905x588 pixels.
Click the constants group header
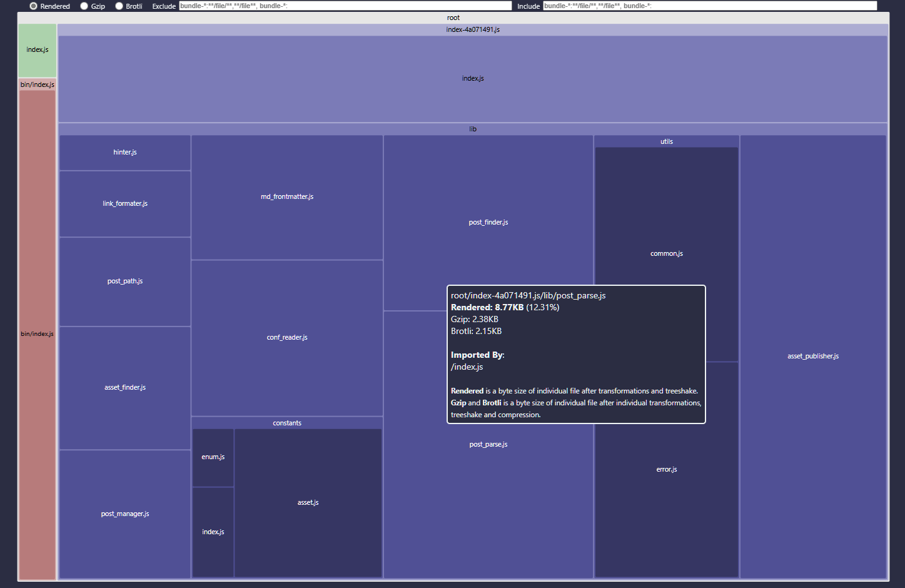[x=286, y=423]
